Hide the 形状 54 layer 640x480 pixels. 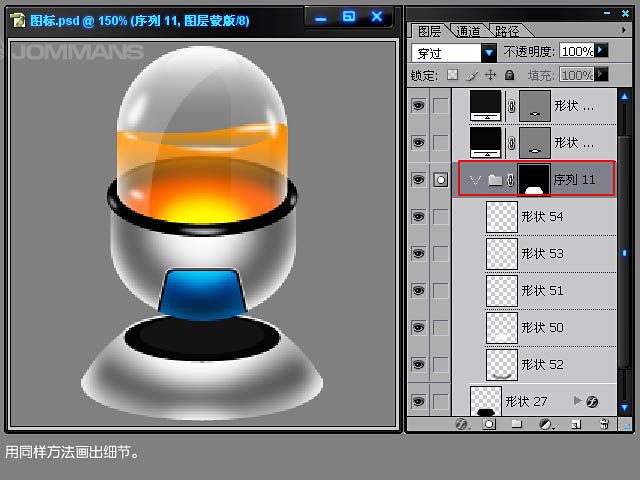tap(418, 216)
